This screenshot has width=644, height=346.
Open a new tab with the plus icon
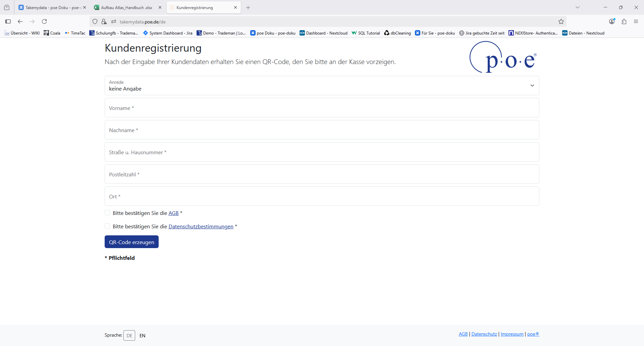pos(248,8)
